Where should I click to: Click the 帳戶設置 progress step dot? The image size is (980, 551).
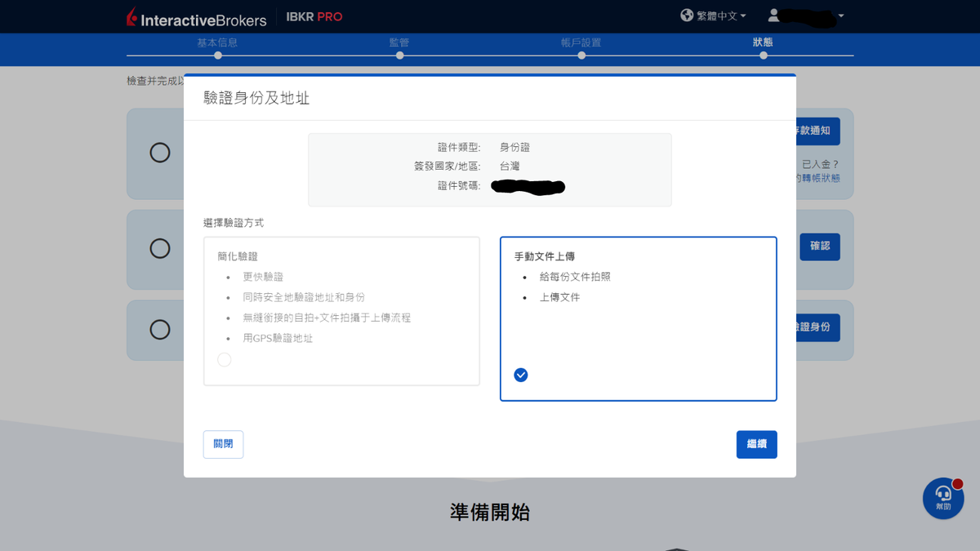coord(581,56)
